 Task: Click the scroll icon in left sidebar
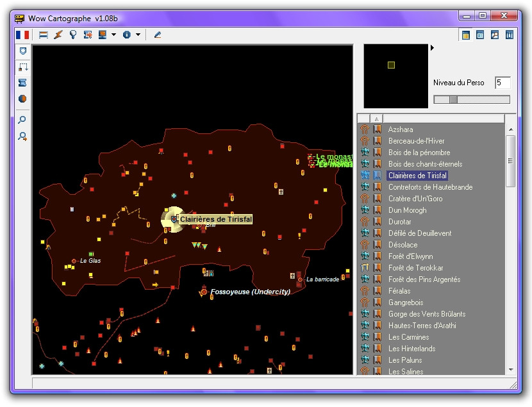point(22,83)
